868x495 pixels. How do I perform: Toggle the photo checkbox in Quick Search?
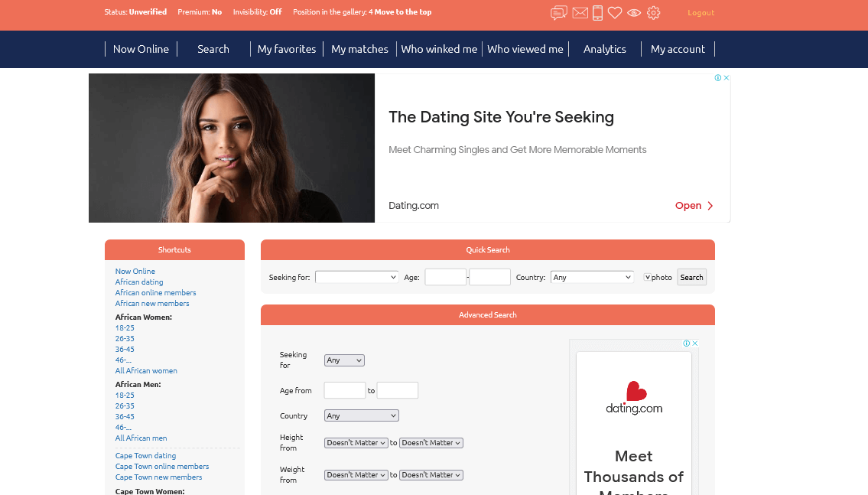pos(647,277)
